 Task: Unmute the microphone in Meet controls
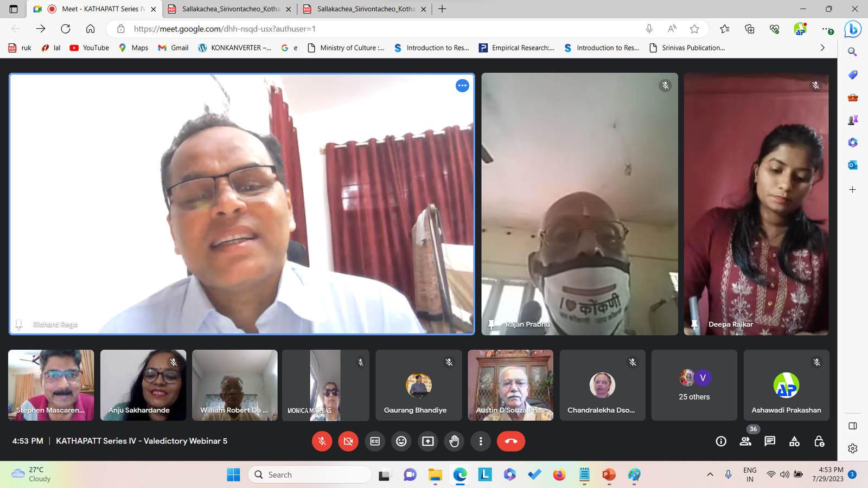click(x=322, y=441)
